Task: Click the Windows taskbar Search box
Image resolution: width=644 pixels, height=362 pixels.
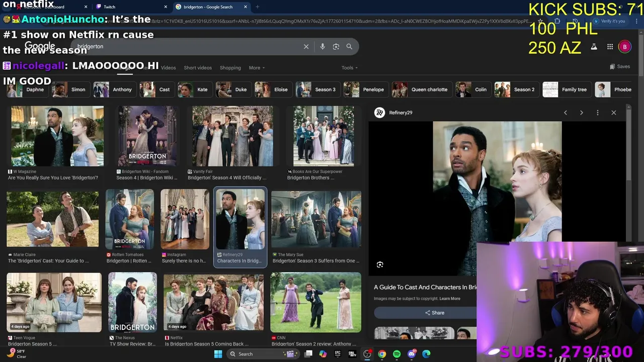Action: [263, 354]
